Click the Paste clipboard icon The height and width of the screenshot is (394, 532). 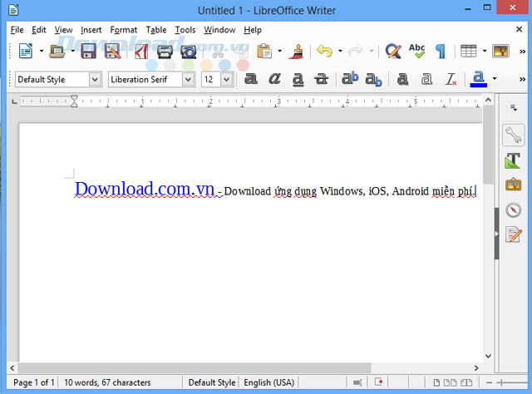[264, 52]
